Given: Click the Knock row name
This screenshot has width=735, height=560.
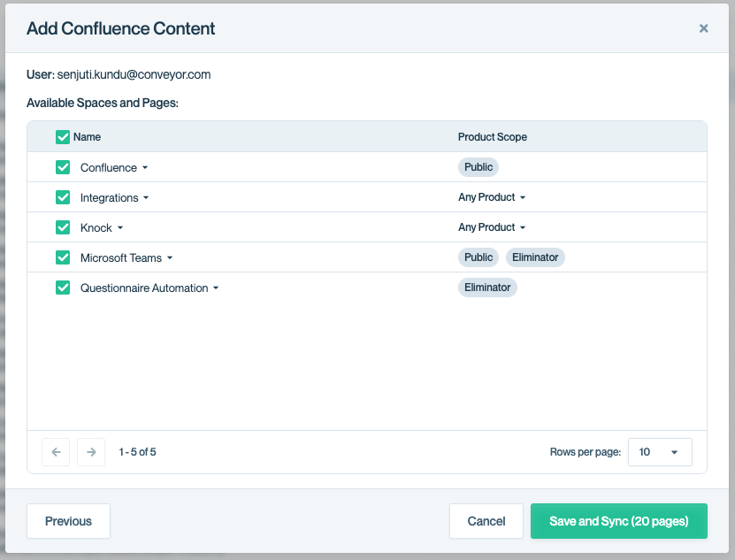Looking at the screenshot, I should coord(96,228).
